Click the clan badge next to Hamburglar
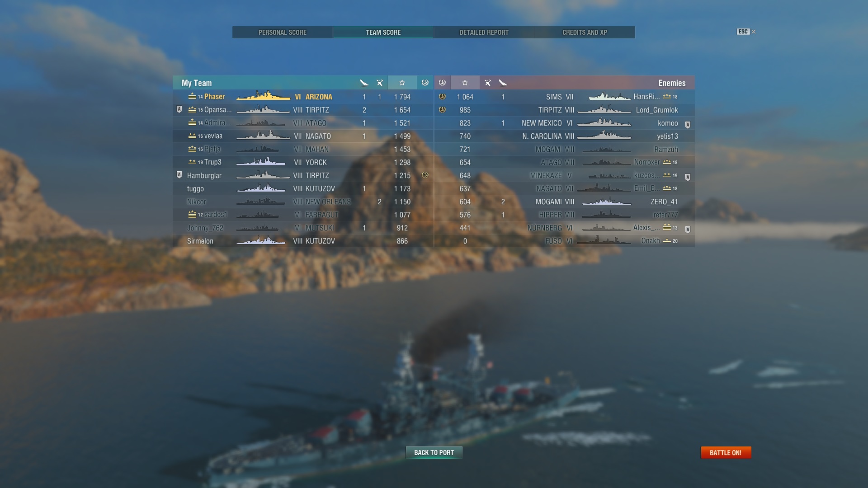 pyautogui.click(x=179, y=175)
